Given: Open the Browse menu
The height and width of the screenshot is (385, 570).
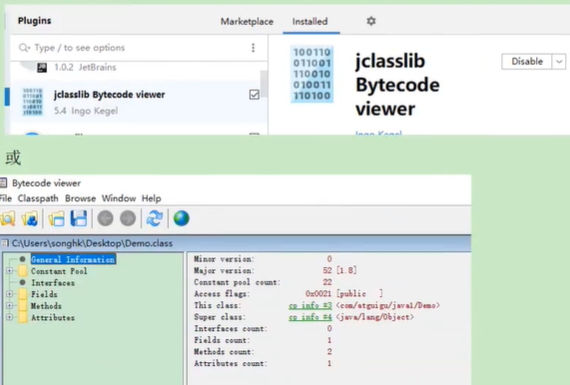Looking at the screenshot, I should pos(80,198).
